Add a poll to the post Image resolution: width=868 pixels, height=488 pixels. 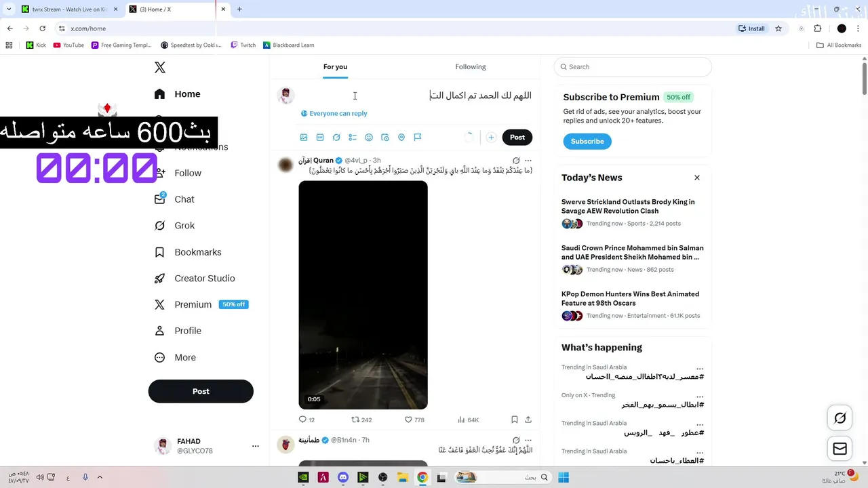pos(353,137)
